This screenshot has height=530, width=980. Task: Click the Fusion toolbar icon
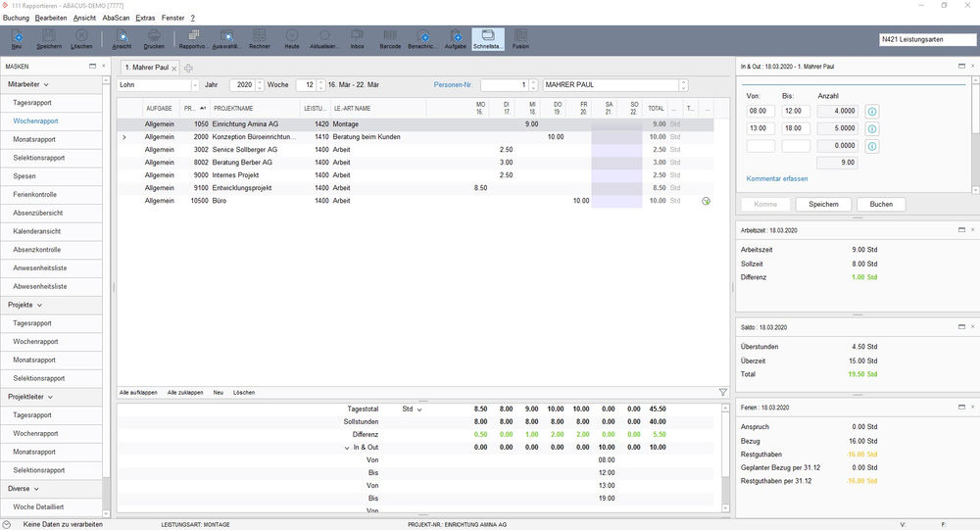point(520,39)
